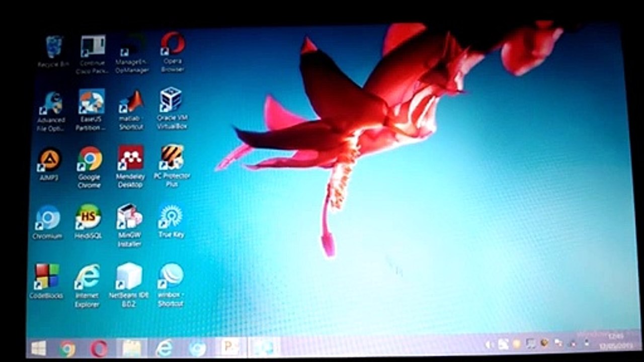Launch the Opera Browser desktop shortcut
The width and height of the screenshot is (644, 362).
click(173, 53)
